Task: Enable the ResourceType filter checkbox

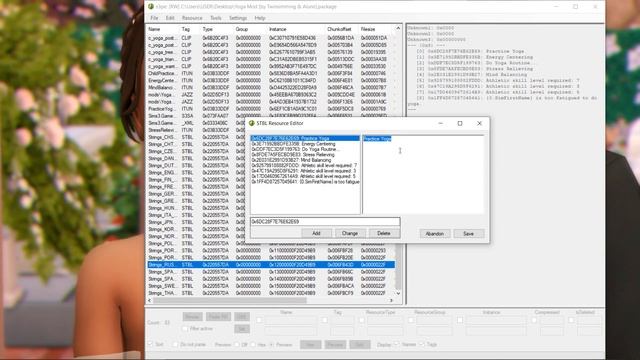Action: click(362, 320)
